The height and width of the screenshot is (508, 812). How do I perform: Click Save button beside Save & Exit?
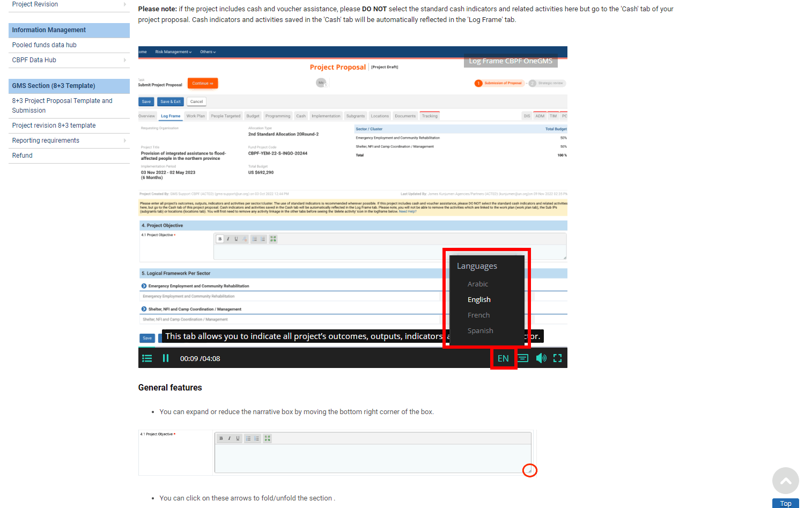(x=146, y=101)
